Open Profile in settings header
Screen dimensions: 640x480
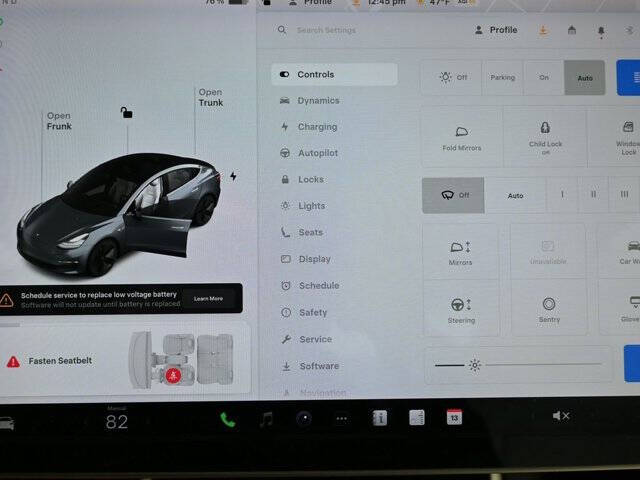click(x=496, y=30)
